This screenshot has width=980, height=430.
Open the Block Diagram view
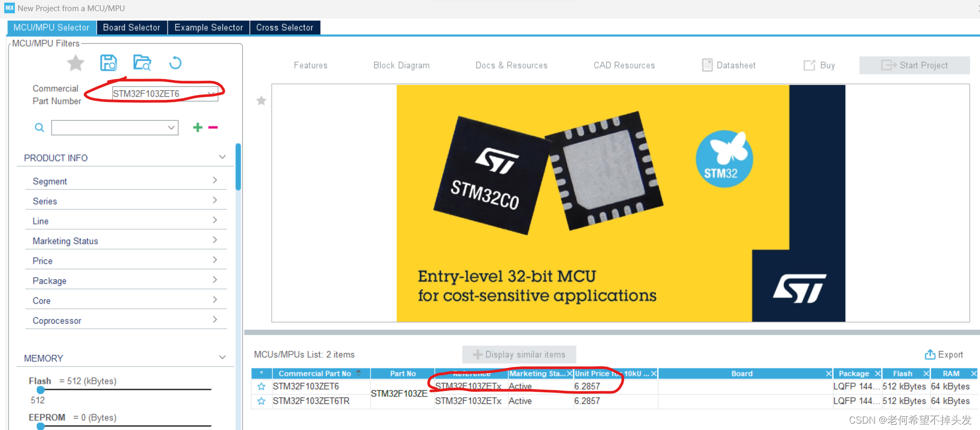coord(401,65)
